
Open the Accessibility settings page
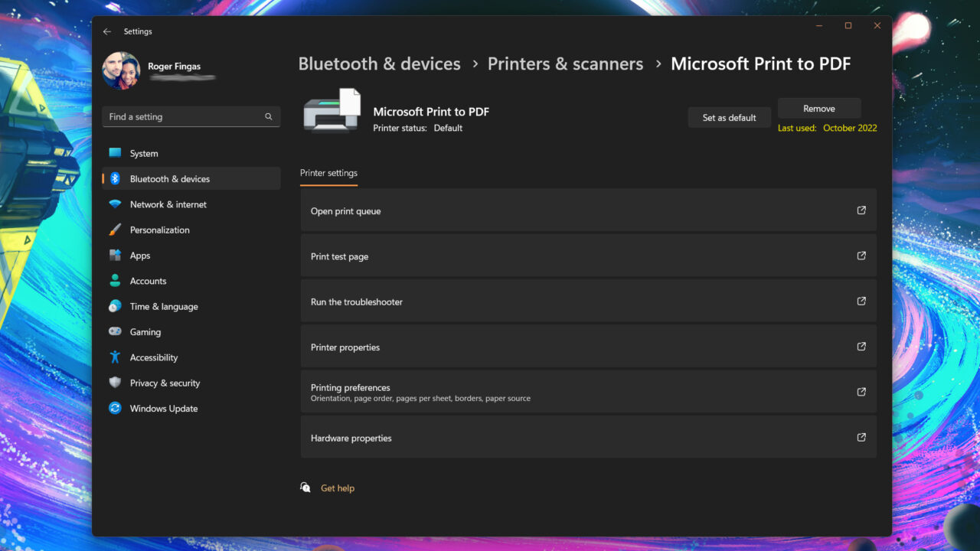153,357
